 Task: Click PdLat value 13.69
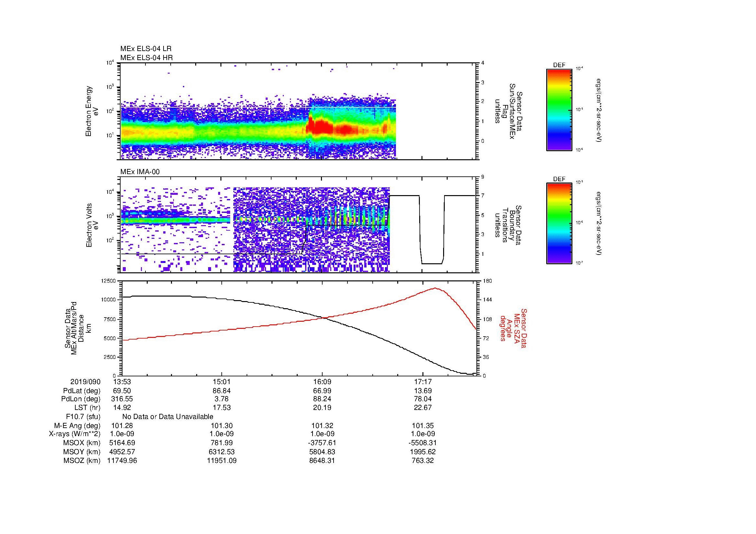coord(423,391)
